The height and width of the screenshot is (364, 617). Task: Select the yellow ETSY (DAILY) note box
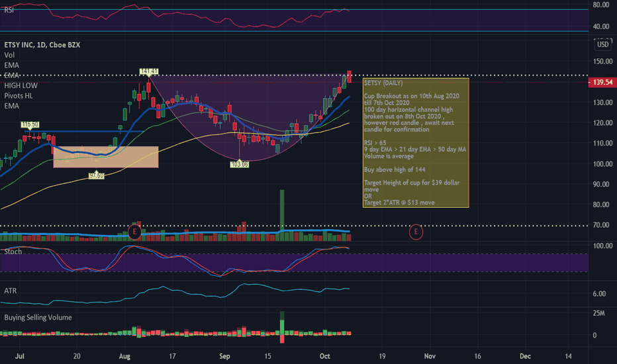pos(416,143)
